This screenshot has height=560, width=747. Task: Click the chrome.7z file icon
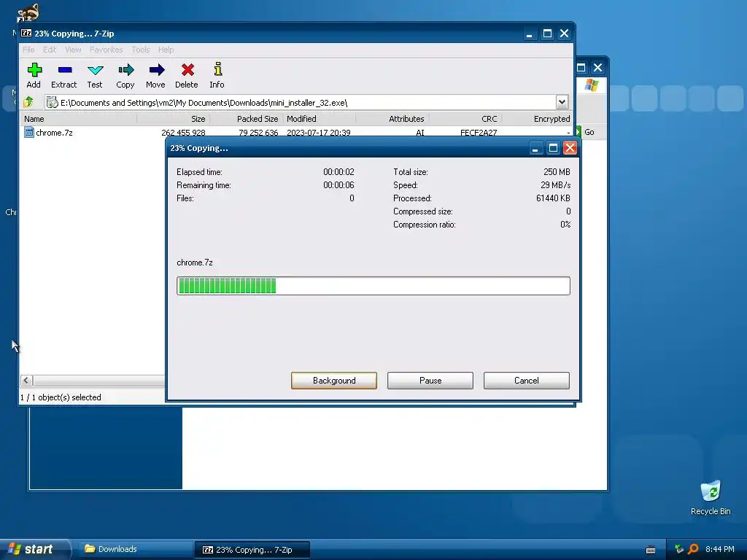click(x=29, y=133)
